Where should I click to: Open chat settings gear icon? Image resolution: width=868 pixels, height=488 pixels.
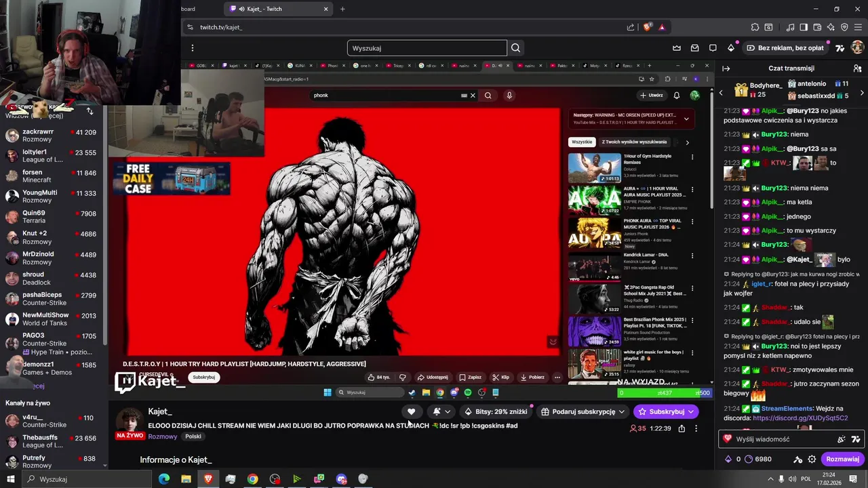[x=812, y=459]
